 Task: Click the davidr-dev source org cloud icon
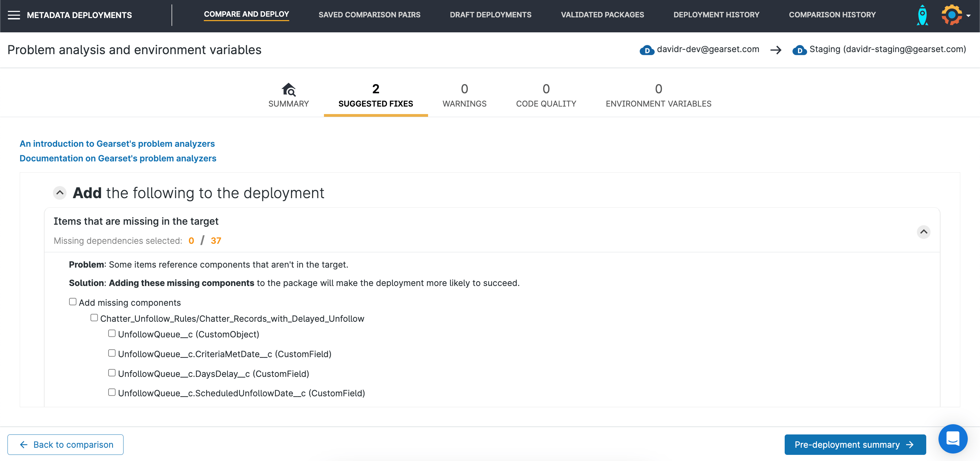(x=648, y=49)
